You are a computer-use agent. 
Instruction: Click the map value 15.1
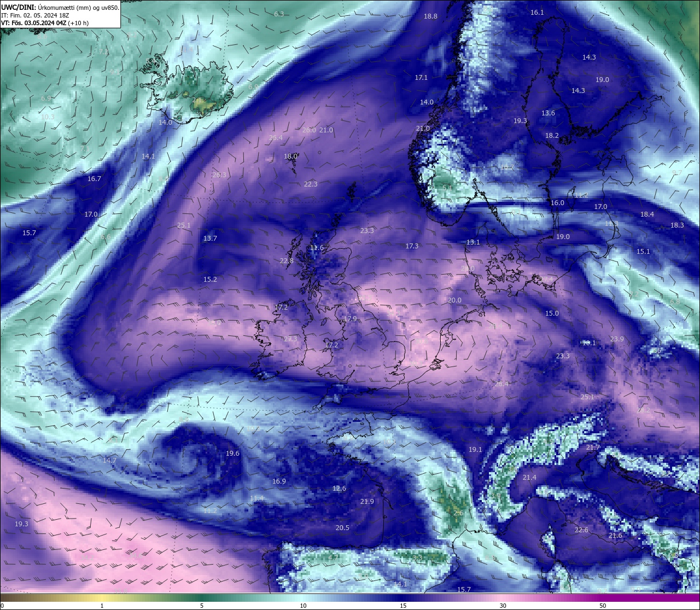pos(643,252)
